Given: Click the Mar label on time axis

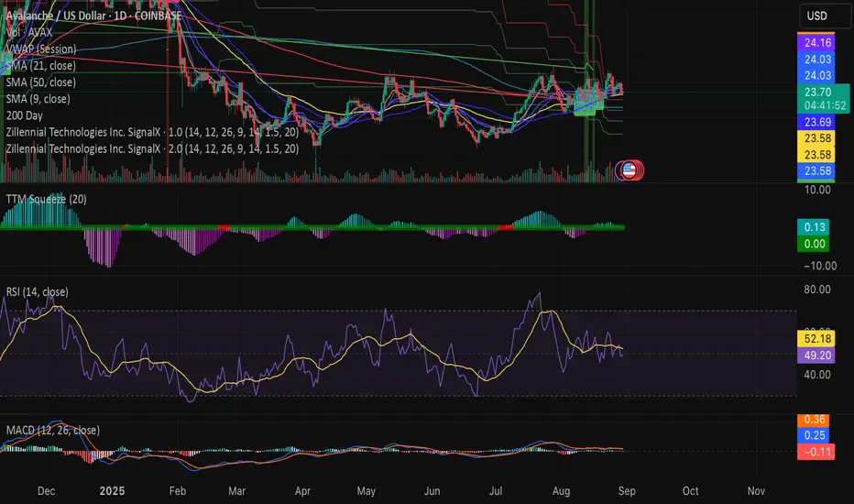Looking at the screenshot, I should point(237,491).
